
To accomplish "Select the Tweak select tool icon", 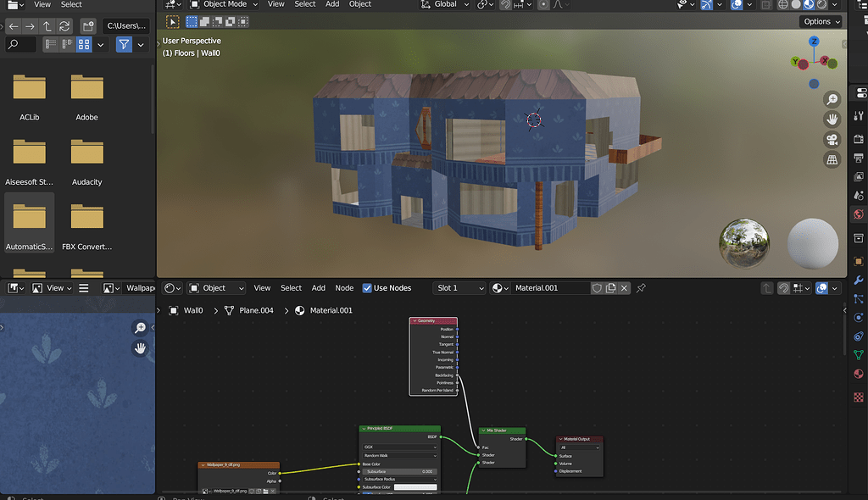I will [x=173, y=22].
